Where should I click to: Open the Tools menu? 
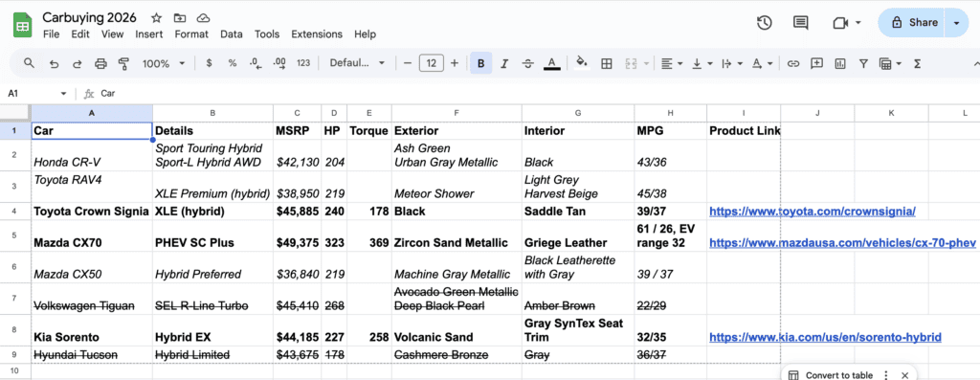[267, 34]
